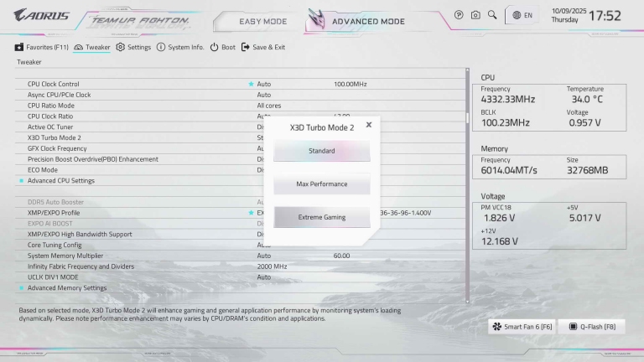This screenshot has width=644, height=362.
Task: Close the X3D Turbo Mode 2 popup
Action: point(369,125)
